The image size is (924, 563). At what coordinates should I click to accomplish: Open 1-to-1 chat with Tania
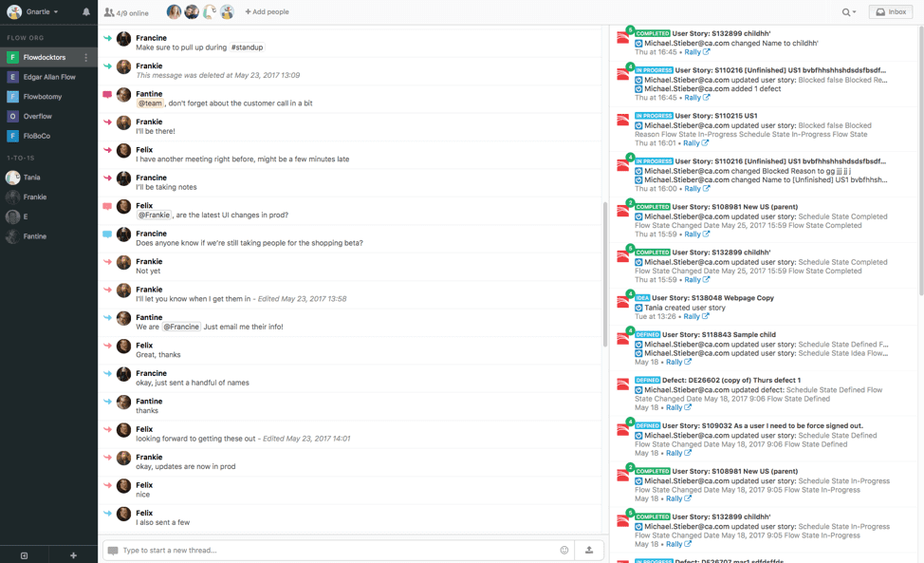coord(32,178)
